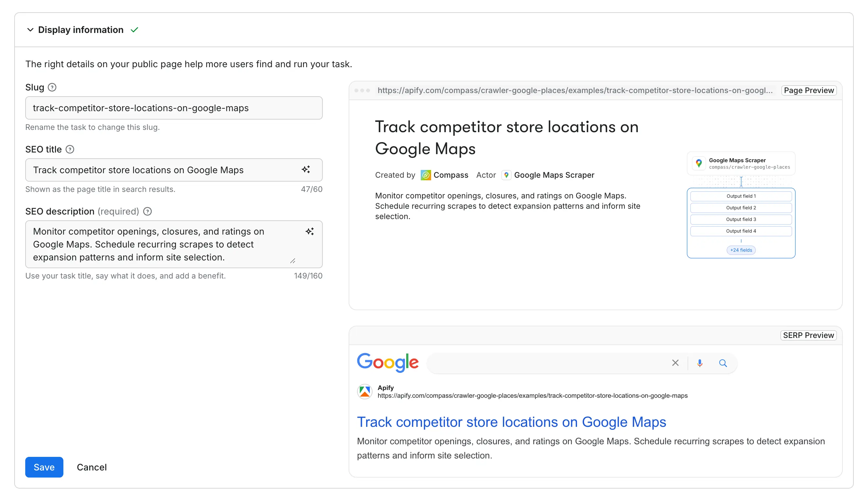Click the intro sentence about your public page
This screenshot has width=868, height=495.
[x=189, y=64]
